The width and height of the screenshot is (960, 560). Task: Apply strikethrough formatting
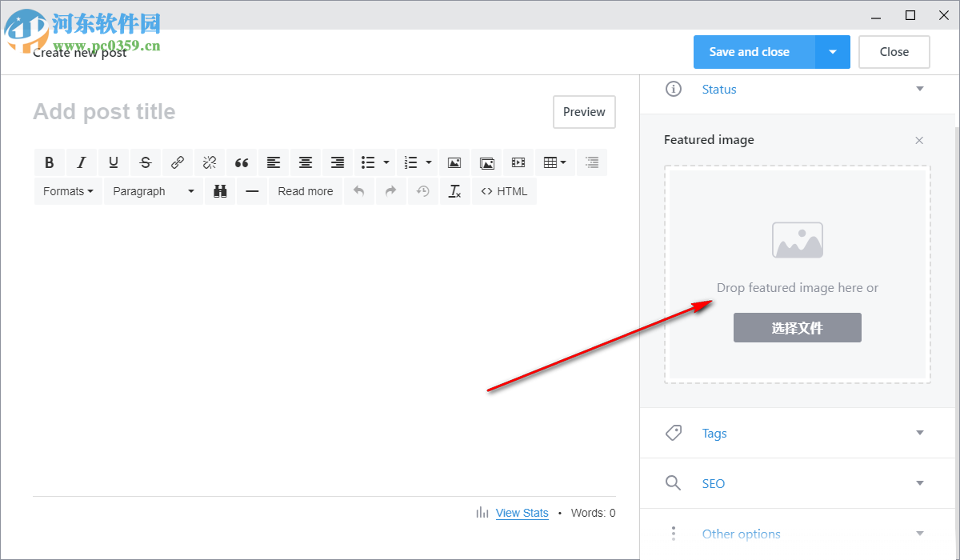(x=146, y=162)
